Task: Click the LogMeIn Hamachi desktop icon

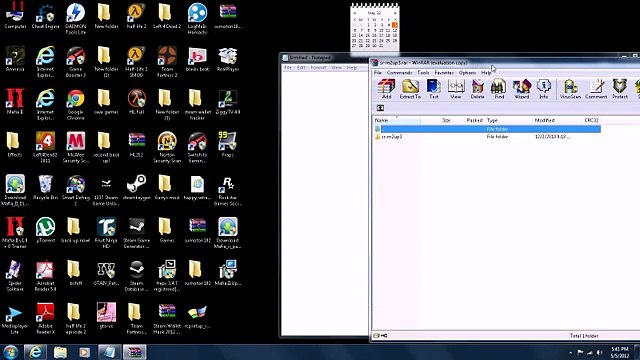Action: pyautogui.click(x=197, y=18)
